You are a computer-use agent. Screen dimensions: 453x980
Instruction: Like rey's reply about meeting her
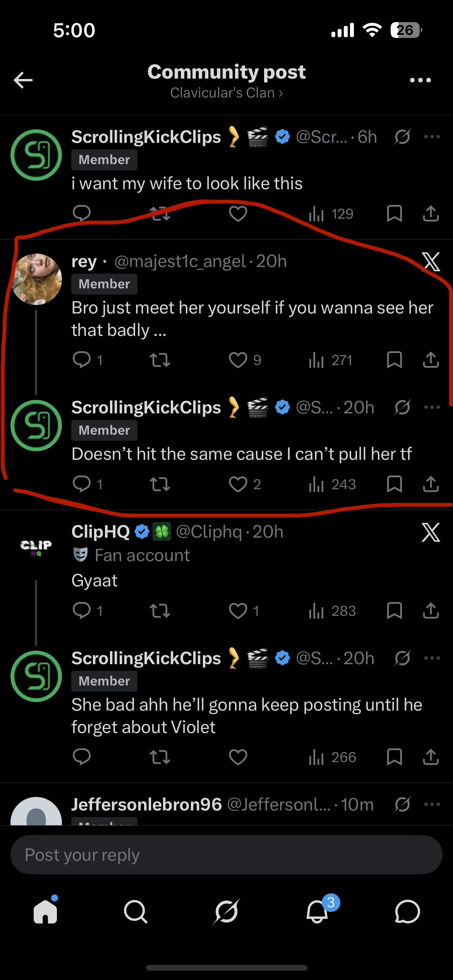point(238,360)
